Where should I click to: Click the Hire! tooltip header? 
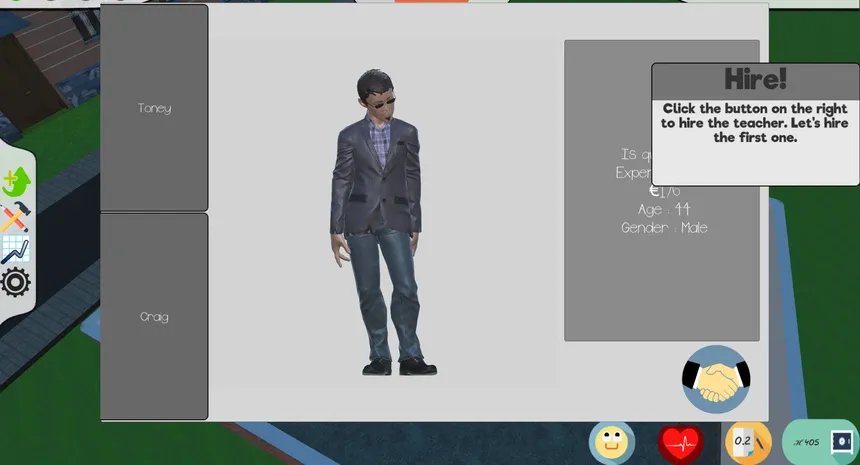click(755, 80)
